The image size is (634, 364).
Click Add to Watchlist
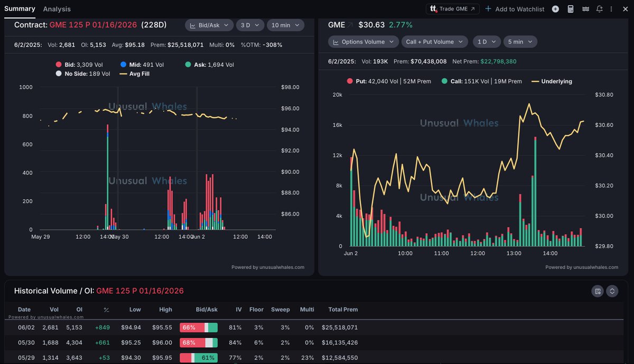click(515, 9)
